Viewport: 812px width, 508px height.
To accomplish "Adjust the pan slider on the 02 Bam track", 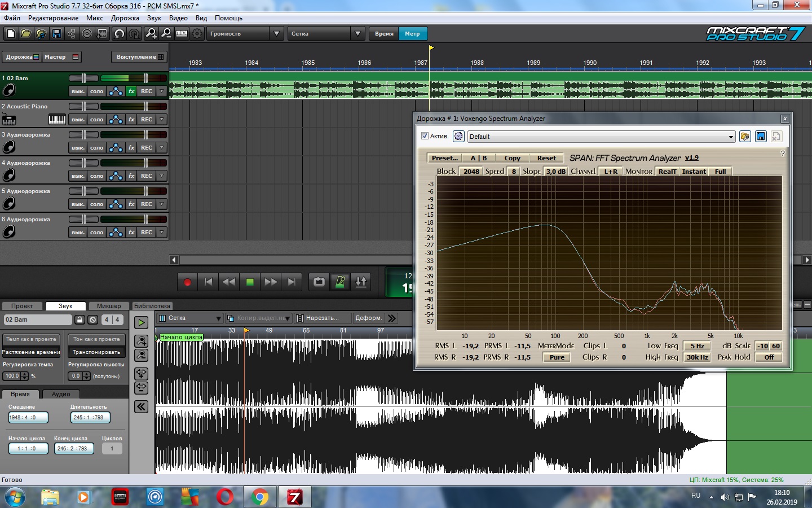I will coord(83,78).
